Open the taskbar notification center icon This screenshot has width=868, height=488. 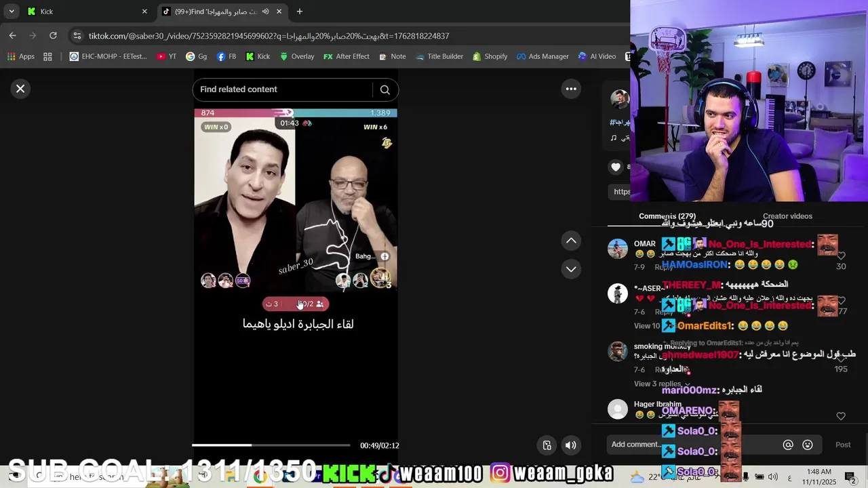(850, 477)
